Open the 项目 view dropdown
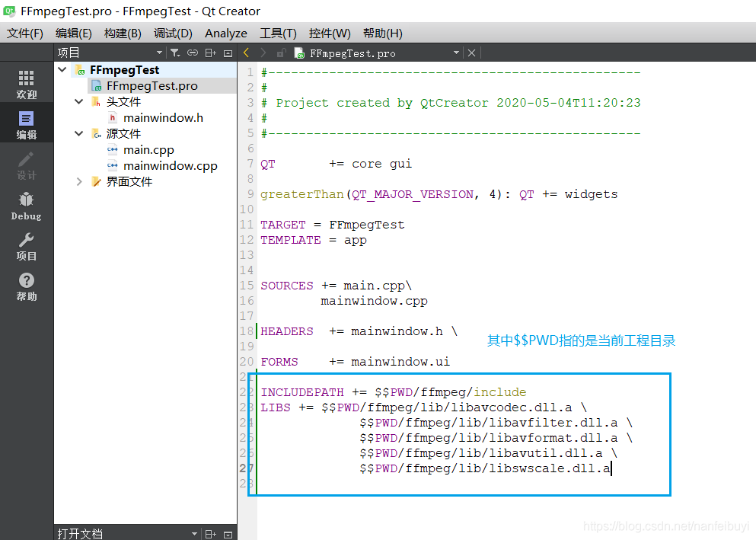Screen dimensions: 756x540 (159, 53)
